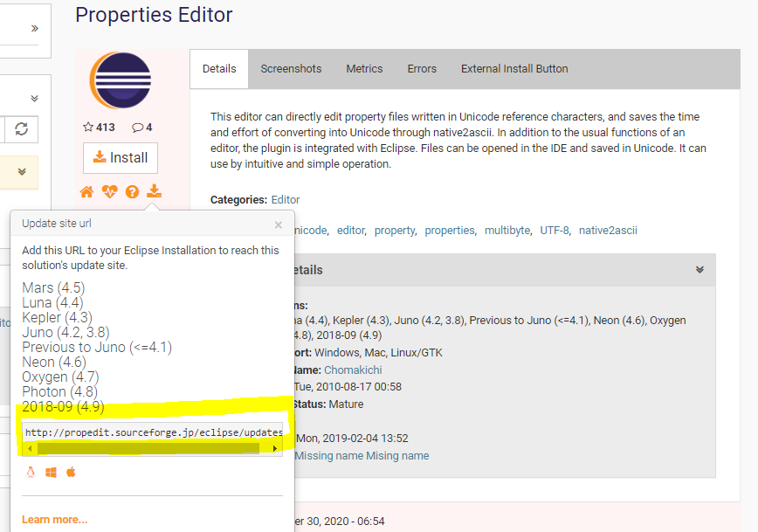
Task: Click the URL field right scroll arrow
Action: (275, 448)
